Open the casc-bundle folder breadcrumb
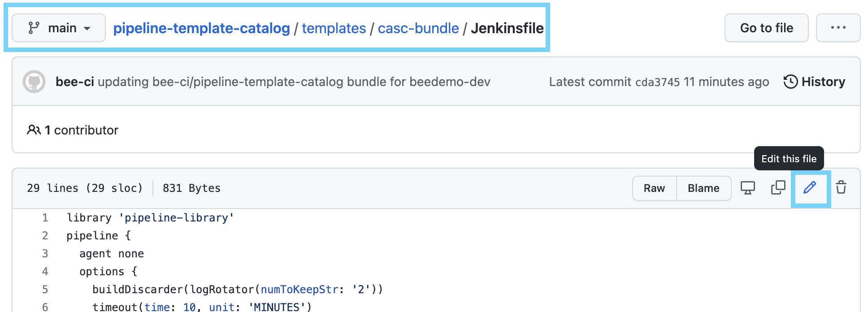The image size is (868, 312). pyautogui.click(x=418, y=28)
